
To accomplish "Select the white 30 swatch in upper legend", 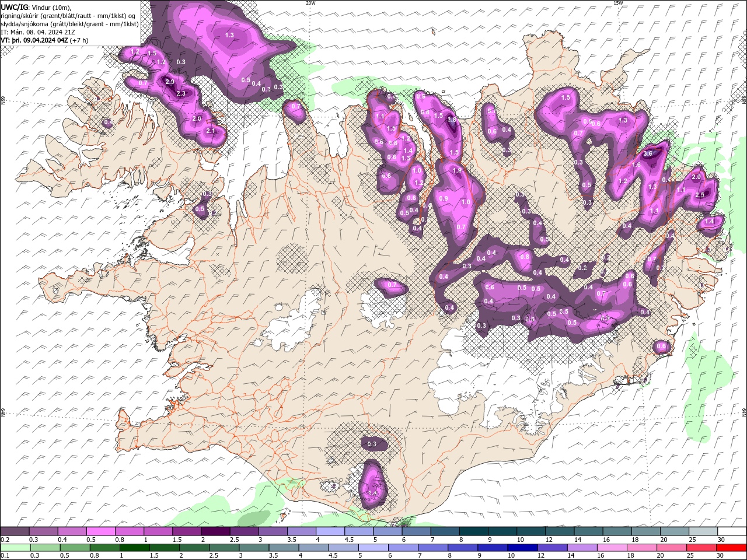I will click(x=732, y=531).
